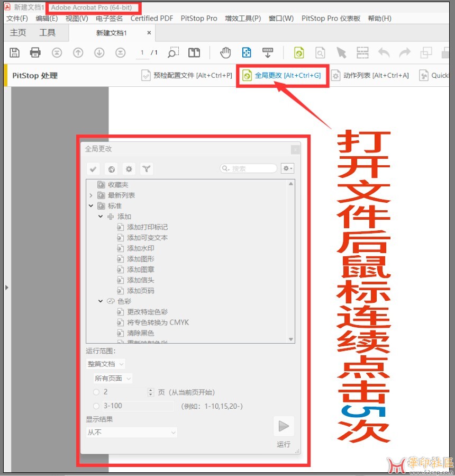Switch to the 工具 tab

47,33
